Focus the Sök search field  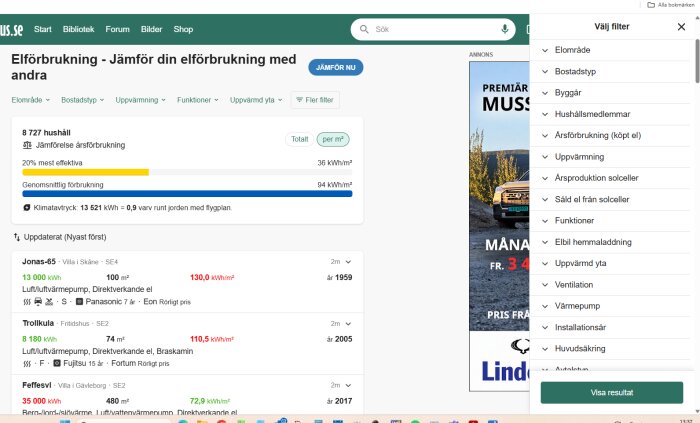435,29
